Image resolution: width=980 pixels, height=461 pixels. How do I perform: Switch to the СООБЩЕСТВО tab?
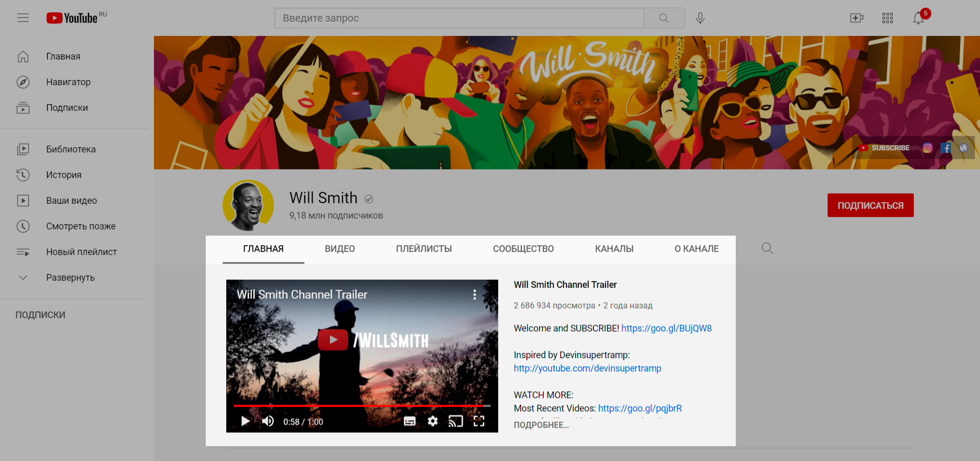pyautogui.click(x=523, y=249)
